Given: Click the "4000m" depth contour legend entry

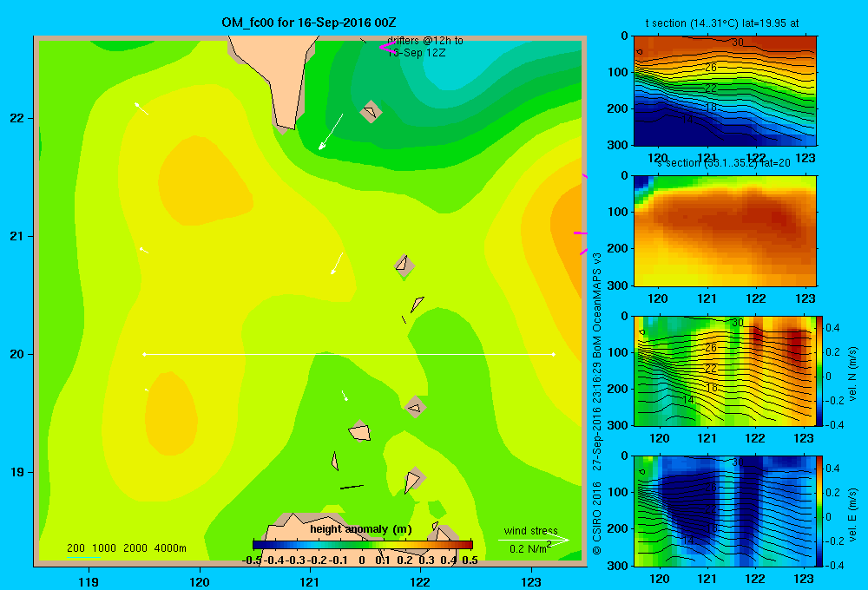Looking at the screenshot, I should [x=170, y=548].
